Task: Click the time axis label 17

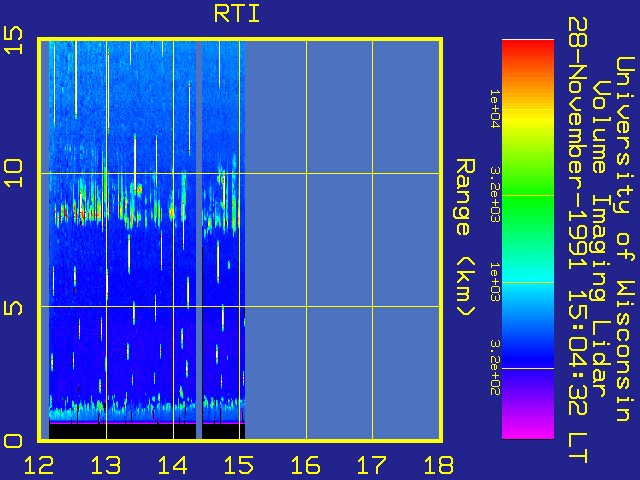Action: [x=372, y=465]
